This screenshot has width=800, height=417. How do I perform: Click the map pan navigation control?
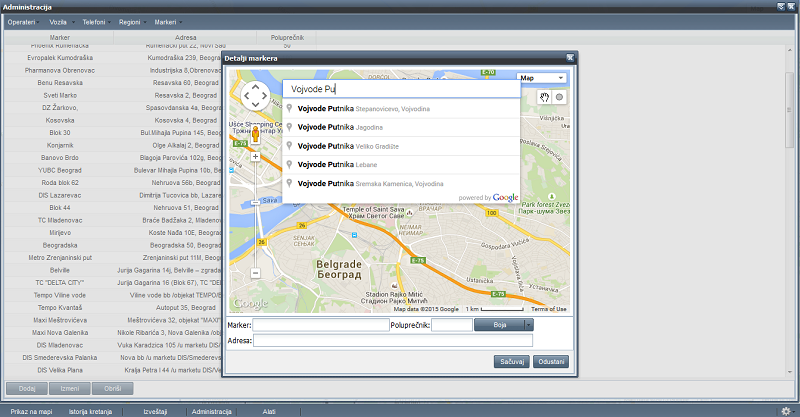click(255, 95)
